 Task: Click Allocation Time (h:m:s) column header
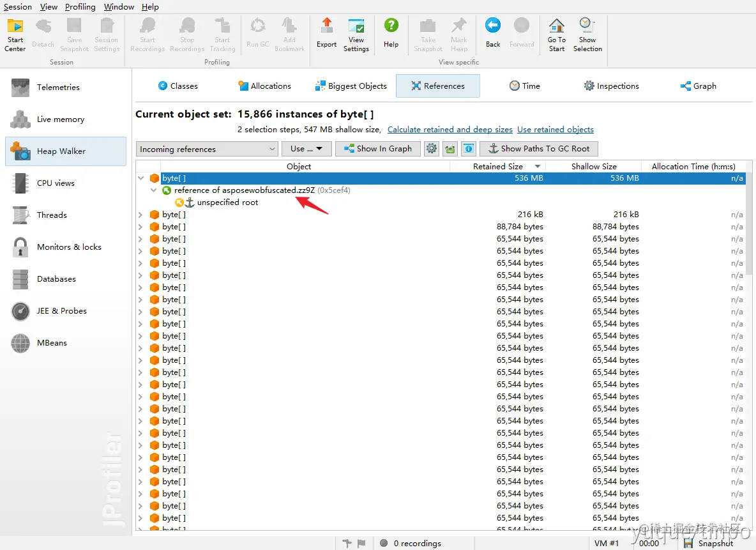693,167
